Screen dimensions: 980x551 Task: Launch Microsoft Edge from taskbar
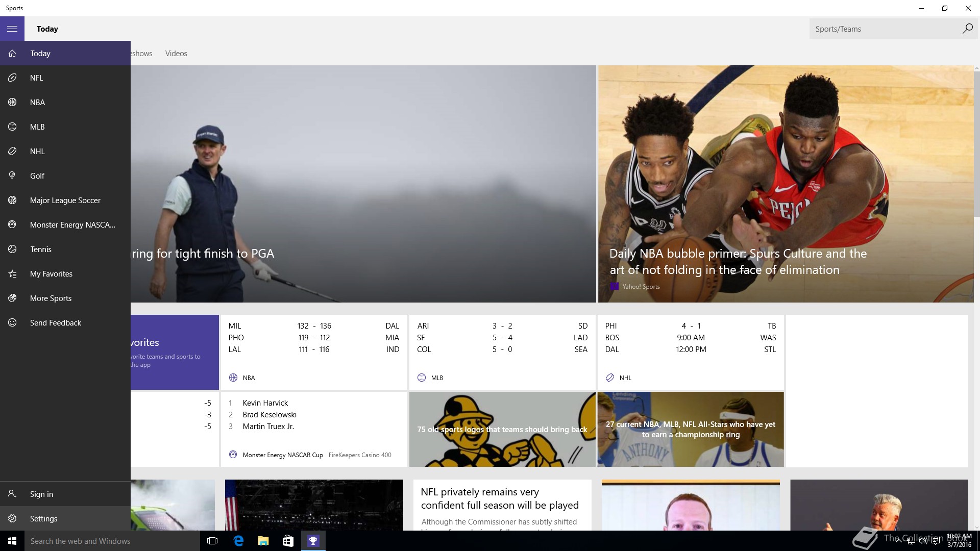pos(238,541)
